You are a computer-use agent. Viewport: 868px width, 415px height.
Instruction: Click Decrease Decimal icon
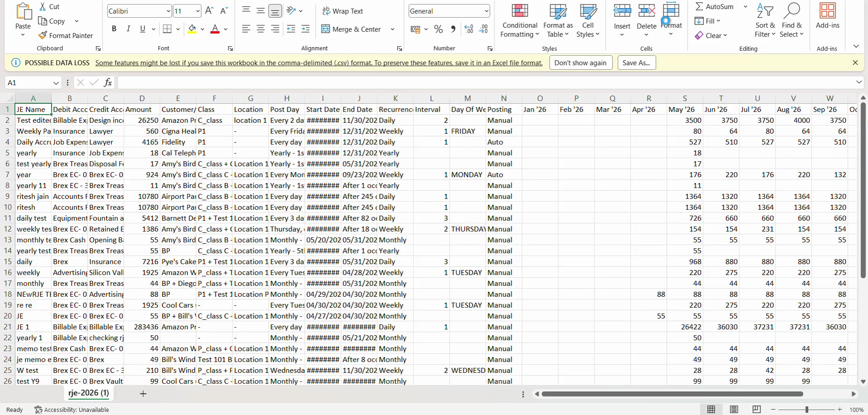484,29
